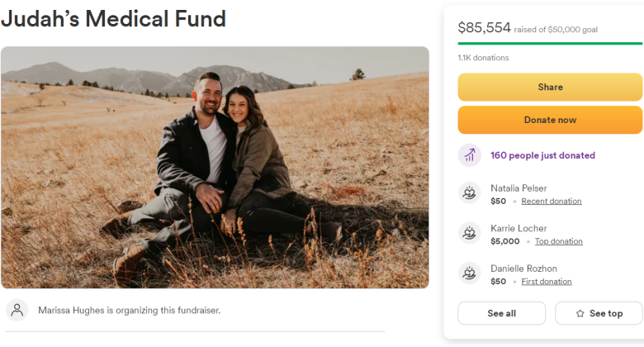The width and height of the screenshot is (644, 347).
Task: Open the See all donations list
Action: point(501,313)
